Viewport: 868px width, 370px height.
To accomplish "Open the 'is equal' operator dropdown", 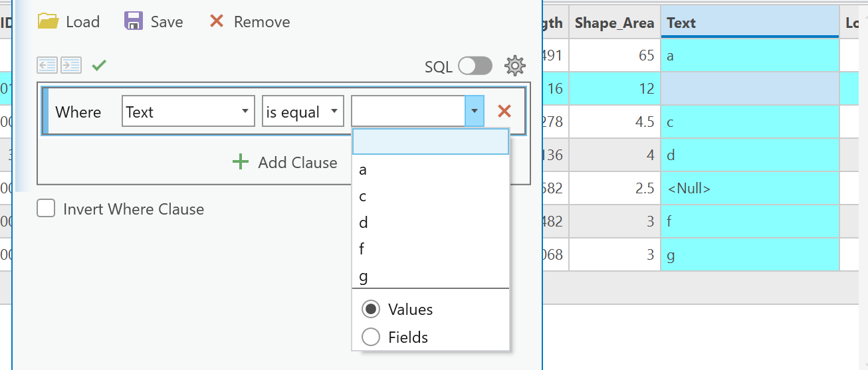I will pos(303,112).
